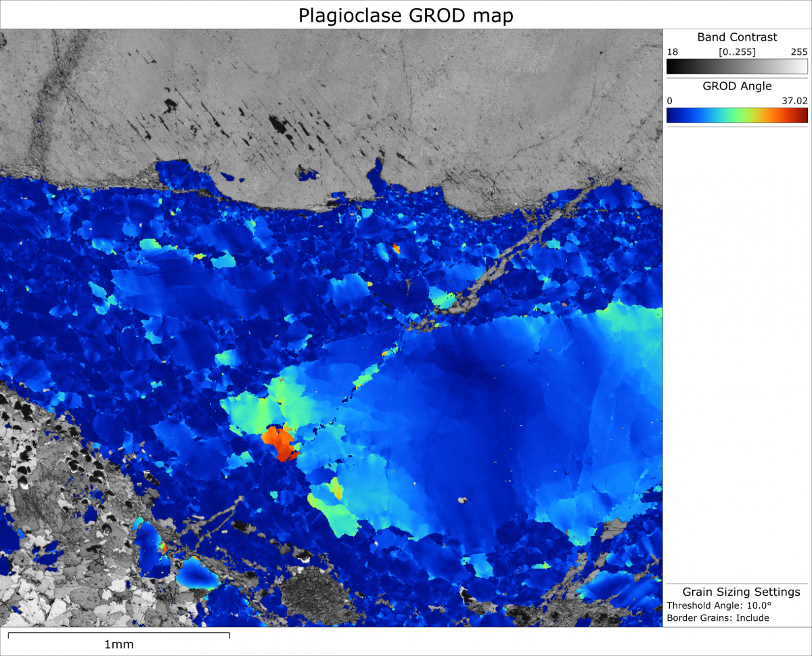The height and width of the screenshot is (656, 812).
Task: Click the "1mm" scale label
Action: pyautogui.click(x=118, y=644)
